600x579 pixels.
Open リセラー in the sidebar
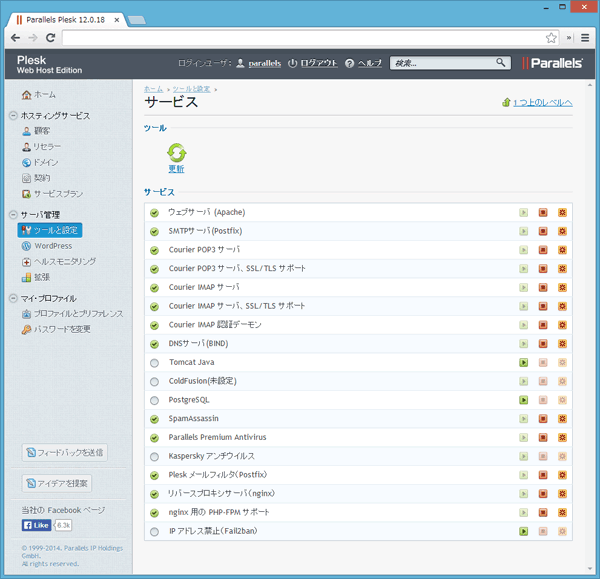pyautogui.click(x=41, y=147)
